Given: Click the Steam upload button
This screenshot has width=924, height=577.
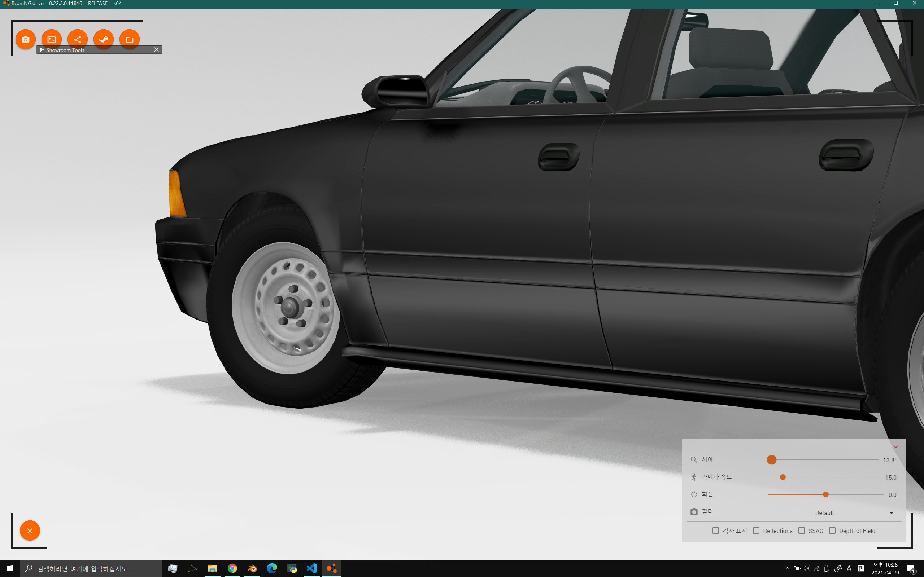Looking at the screenshot, I should pos(104,39).
